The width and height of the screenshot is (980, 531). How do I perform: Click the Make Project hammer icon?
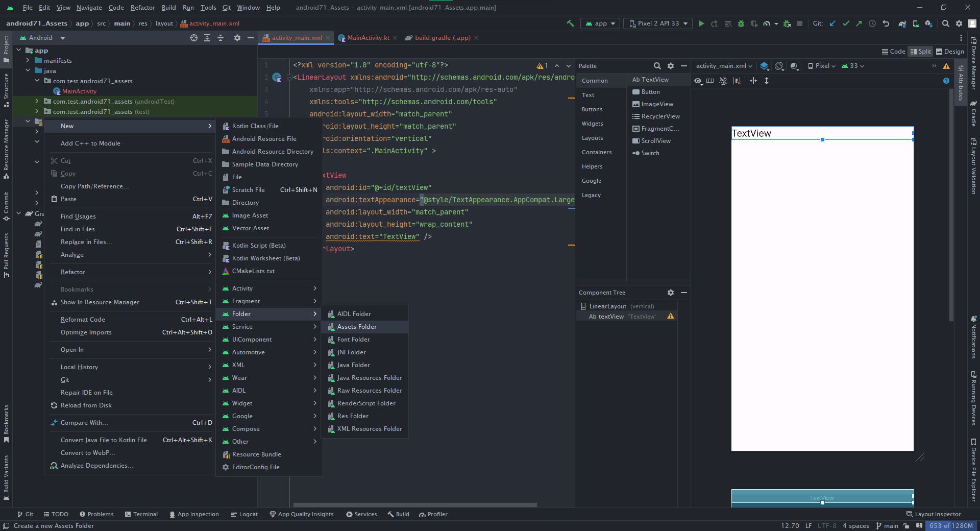coord(570,23)
